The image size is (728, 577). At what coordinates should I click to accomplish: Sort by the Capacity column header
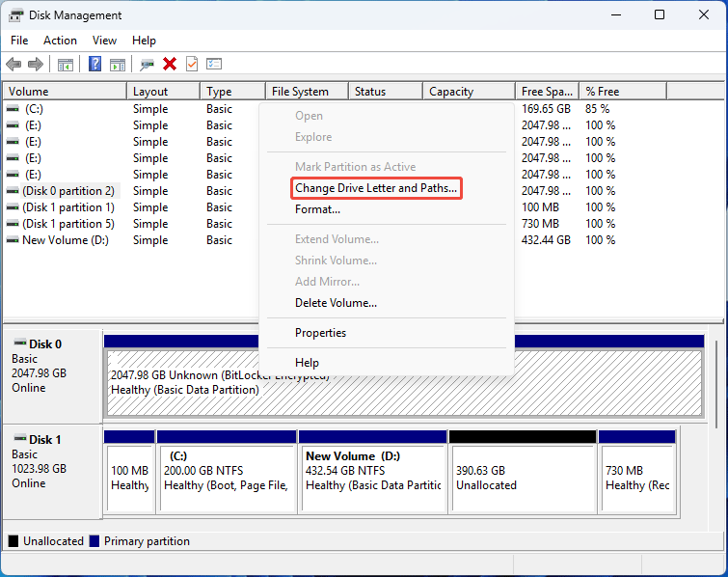(x=469, y=92)
